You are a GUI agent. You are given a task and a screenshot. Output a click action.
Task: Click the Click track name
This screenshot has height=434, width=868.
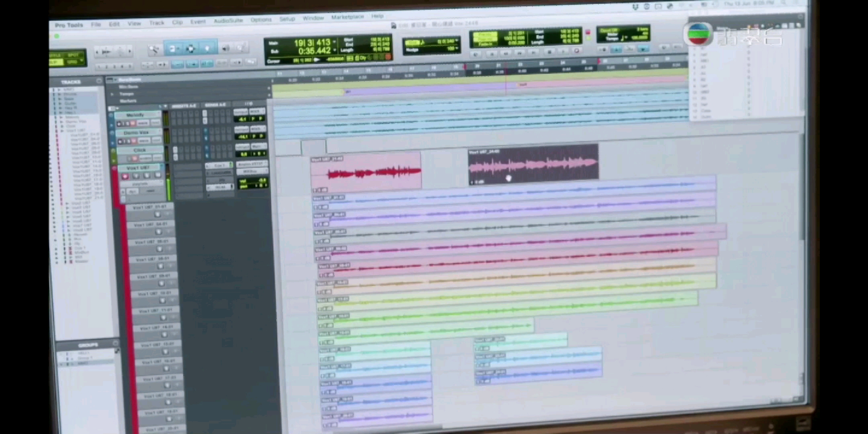[x=139, y=150]
